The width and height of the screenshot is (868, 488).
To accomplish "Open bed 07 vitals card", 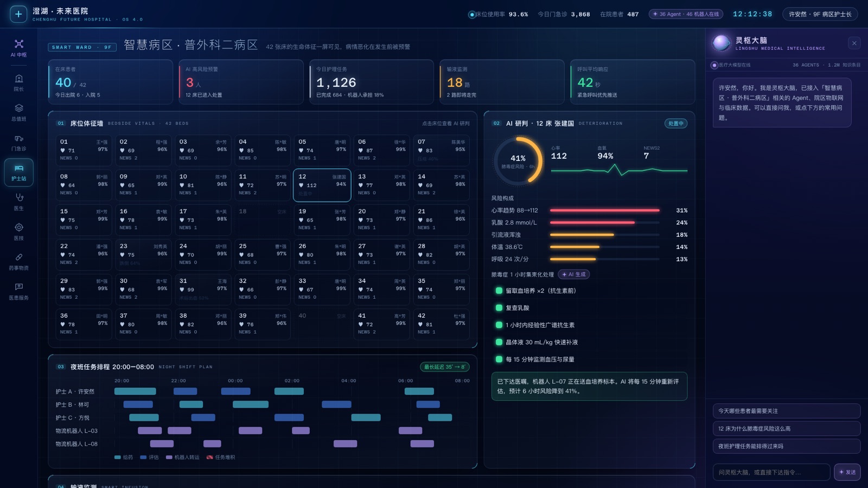I will 442,150.
